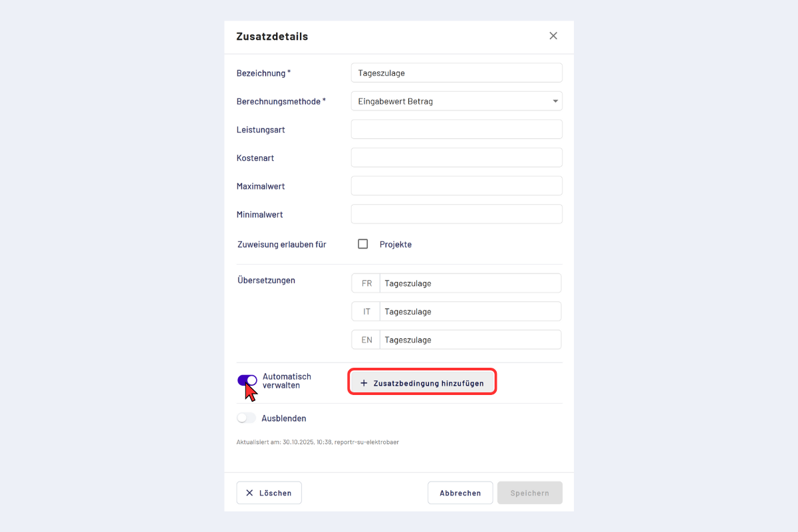
Task: Focus the Minimalwert input field
Action: pyautogui.click(x=456, y=214)
